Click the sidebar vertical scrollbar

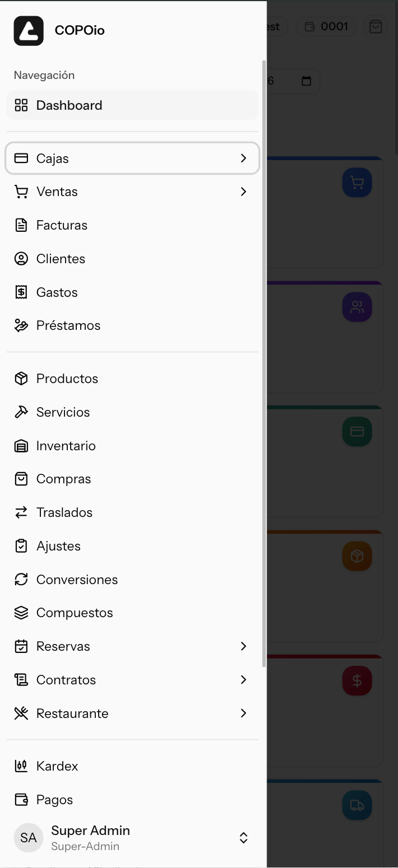(264, 364)
